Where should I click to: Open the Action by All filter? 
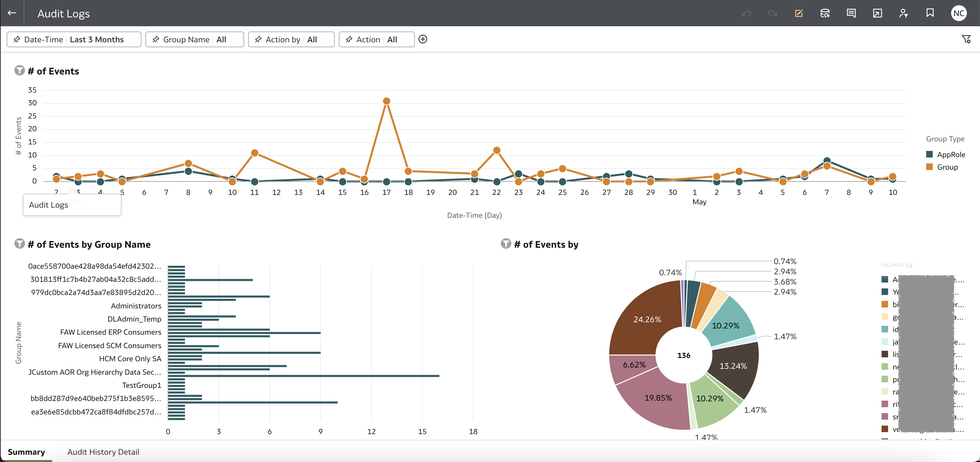[291, 39]
